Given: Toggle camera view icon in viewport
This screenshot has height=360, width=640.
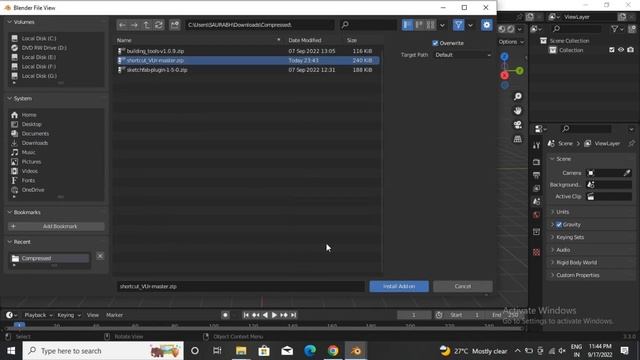Looking at the screenshot, I should (518, 124).
